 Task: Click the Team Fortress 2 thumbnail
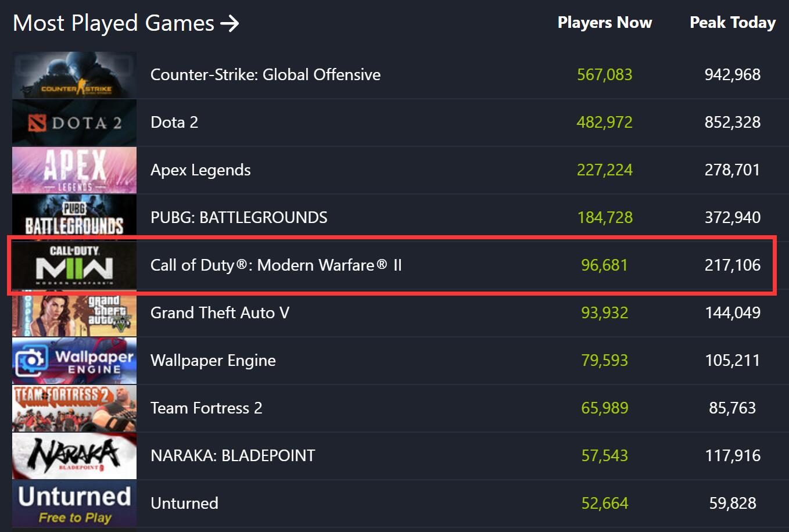74,408
